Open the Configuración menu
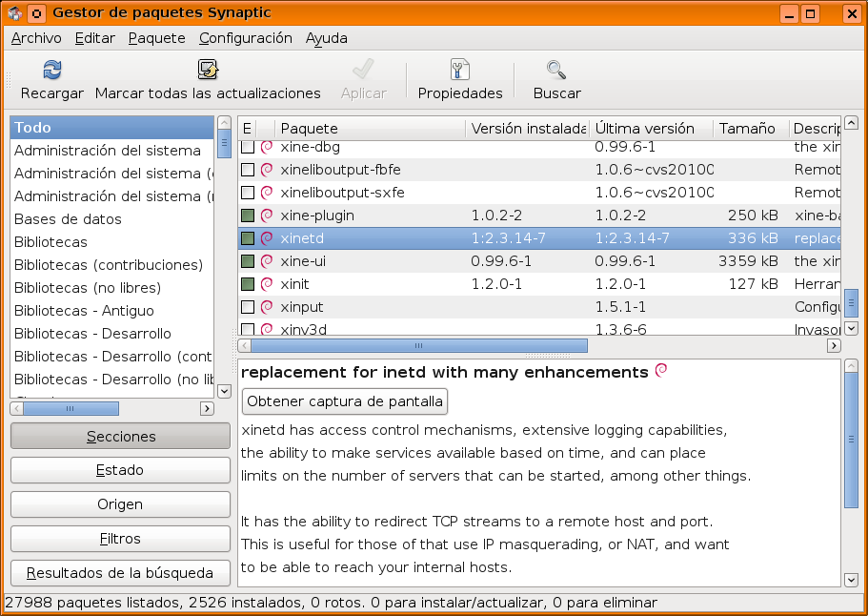This screenshot has height=616, width=868. 246,38
